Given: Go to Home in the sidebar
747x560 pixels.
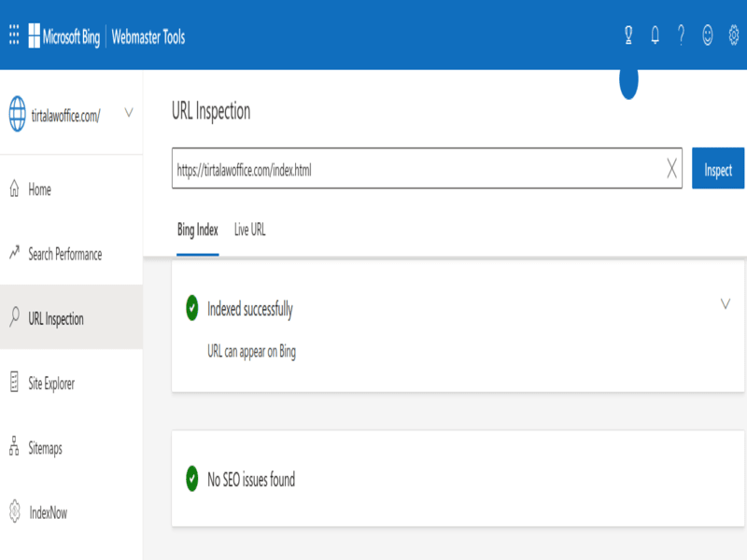Looking at the screenshot, I should point(39,189).
